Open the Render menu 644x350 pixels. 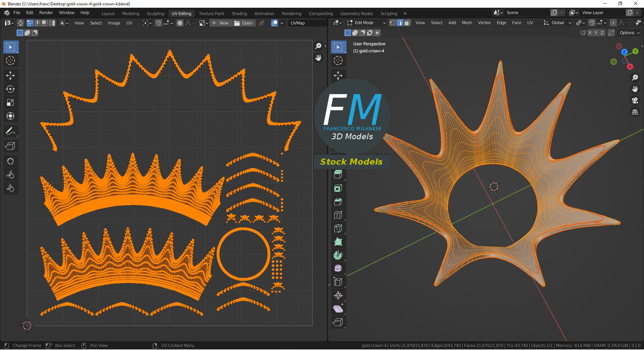(46, 12)
